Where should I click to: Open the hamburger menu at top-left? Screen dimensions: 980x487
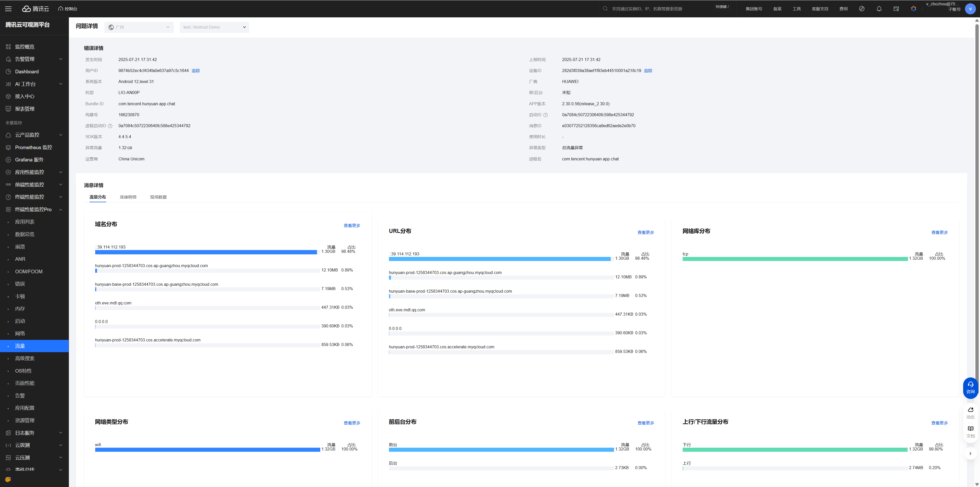8,8
